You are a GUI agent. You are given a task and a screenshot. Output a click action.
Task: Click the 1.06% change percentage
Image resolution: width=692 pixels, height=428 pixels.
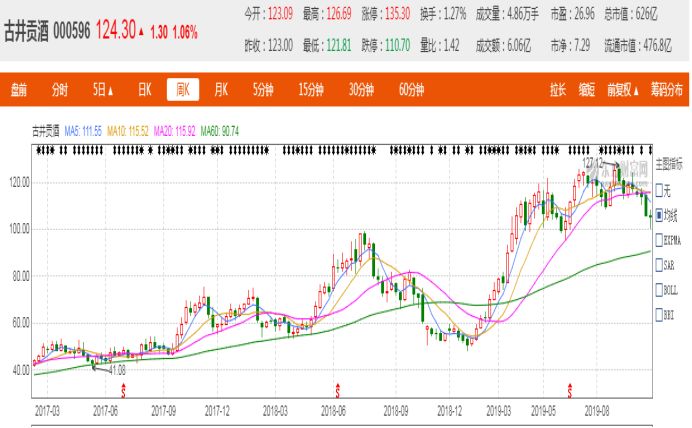(184, 32)
